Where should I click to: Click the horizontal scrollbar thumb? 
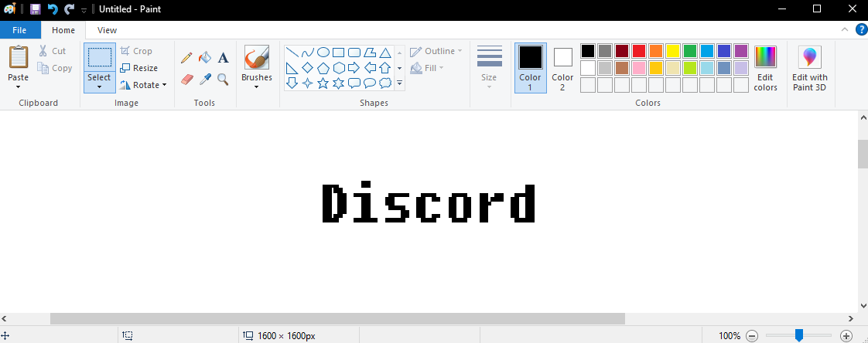tap(337, 318)
